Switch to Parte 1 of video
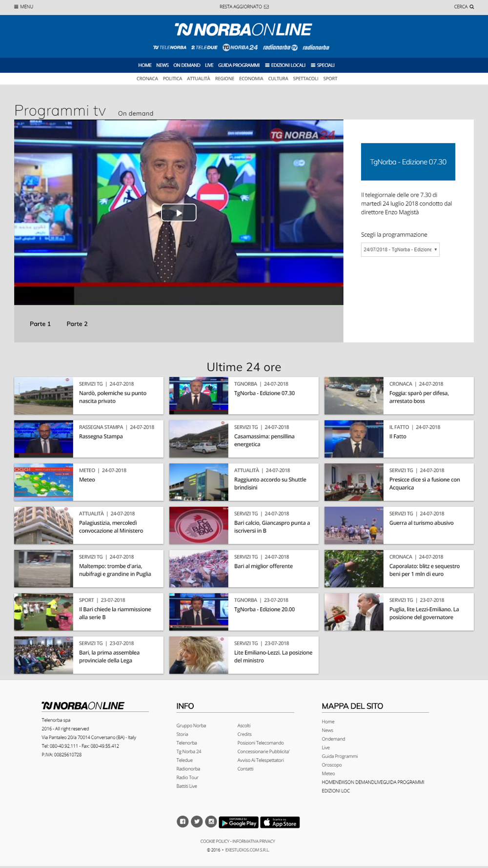488x868 pixels. (x=40, y=324)
